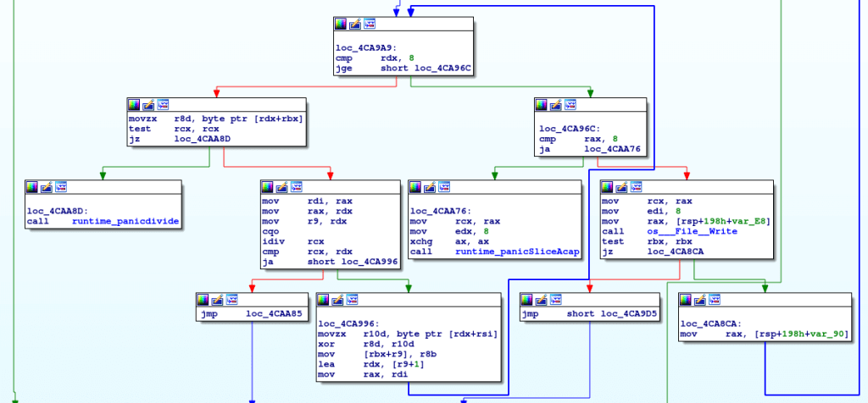Click the group nodes icon on loc_4CA96C block
The width and height of the screenshot is (868, 403).
point(571,104)
